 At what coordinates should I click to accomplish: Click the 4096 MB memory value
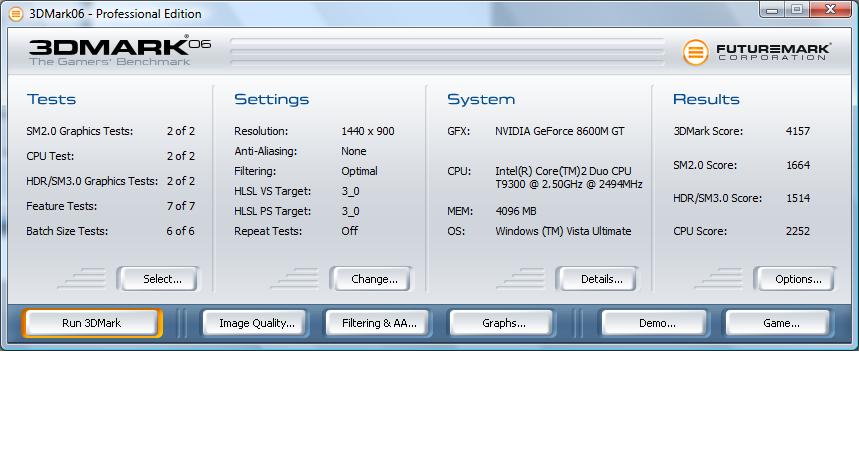pyautogui.click(x=516, y=211)
